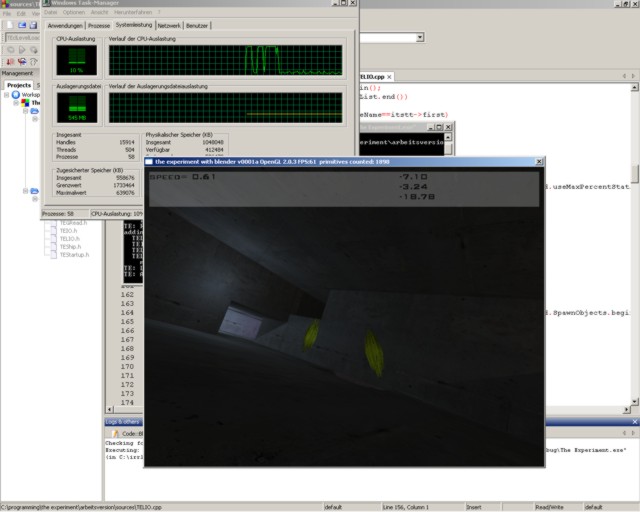Open TEShip.h from the project tree
The width and height of the screenshot is (640, 512).
[71, 247]
